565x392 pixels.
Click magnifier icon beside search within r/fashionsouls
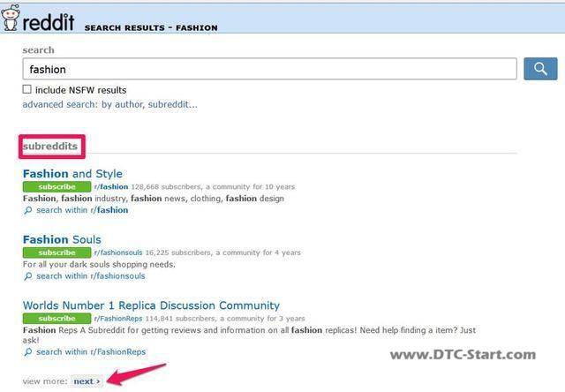tap(27, 276)
